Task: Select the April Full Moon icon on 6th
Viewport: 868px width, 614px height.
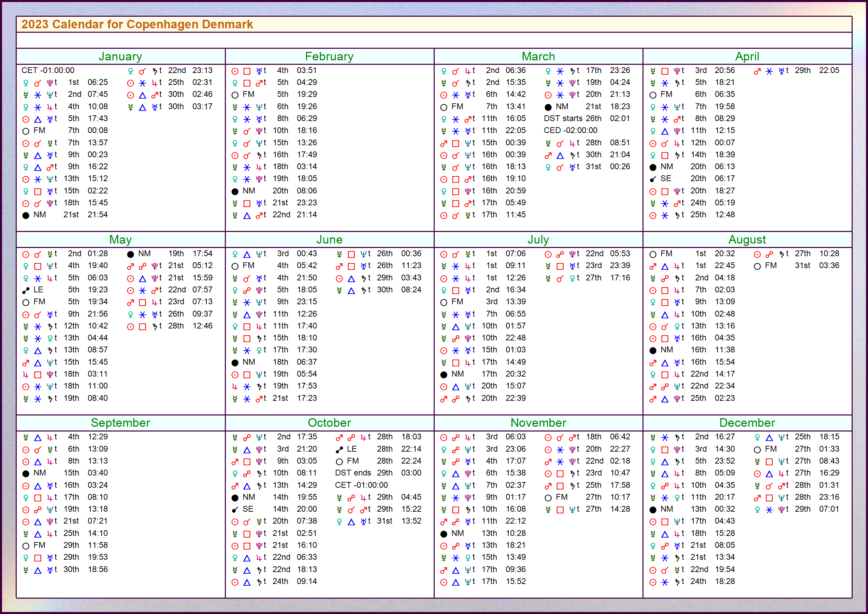Action: [x=653, y=95]
